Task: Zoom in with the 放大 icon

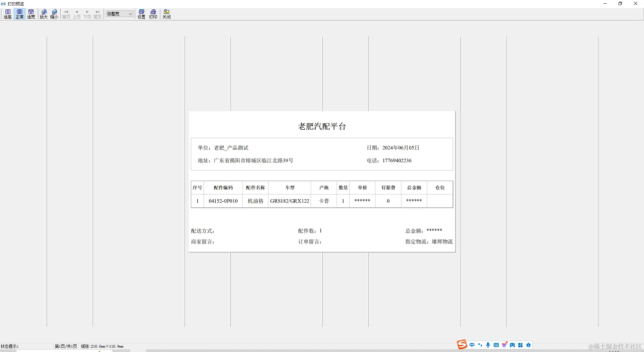Action: (44, 14)
